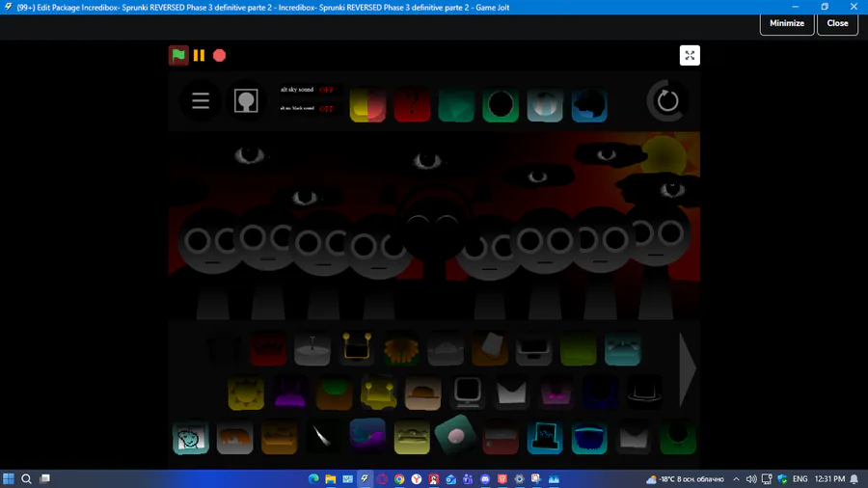The image size is (868, 488).
Task: Reset the mix with the circular arrow
Action: point(667,100)
